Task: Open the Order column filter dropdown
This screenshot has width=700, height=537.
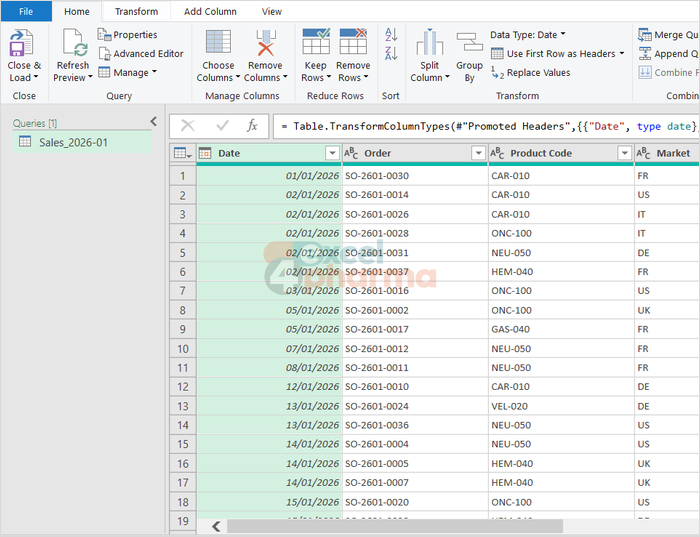Action: (x=478, y=153)
